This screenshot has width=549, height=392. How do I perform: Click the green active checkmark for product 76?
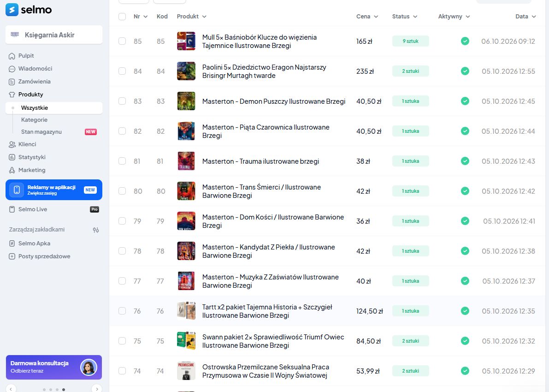[x=465, y=311]
